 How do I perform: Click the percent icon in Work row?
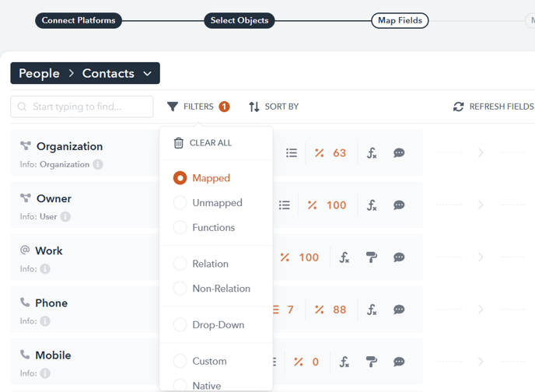pyautogui.click(x=285, y=257)
